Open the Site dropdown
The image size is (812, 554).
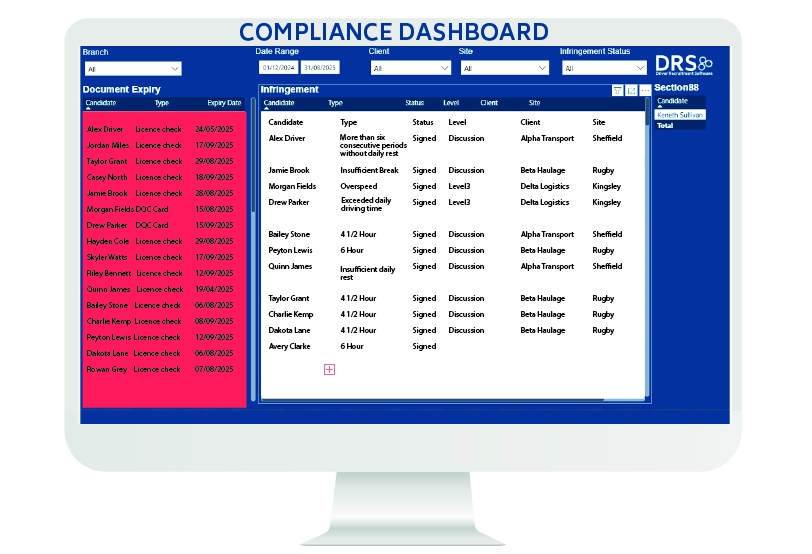coord(504,68)
